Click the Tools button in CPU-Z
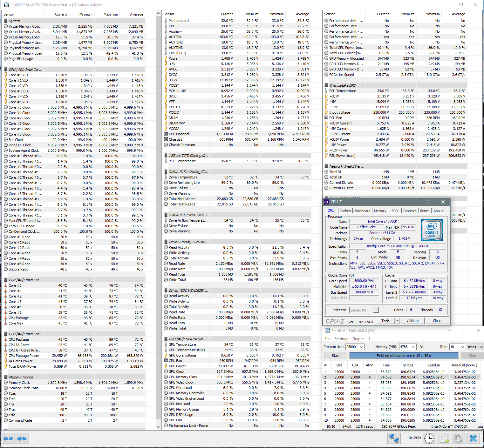484x448 pixels. [x=385, y=321]
